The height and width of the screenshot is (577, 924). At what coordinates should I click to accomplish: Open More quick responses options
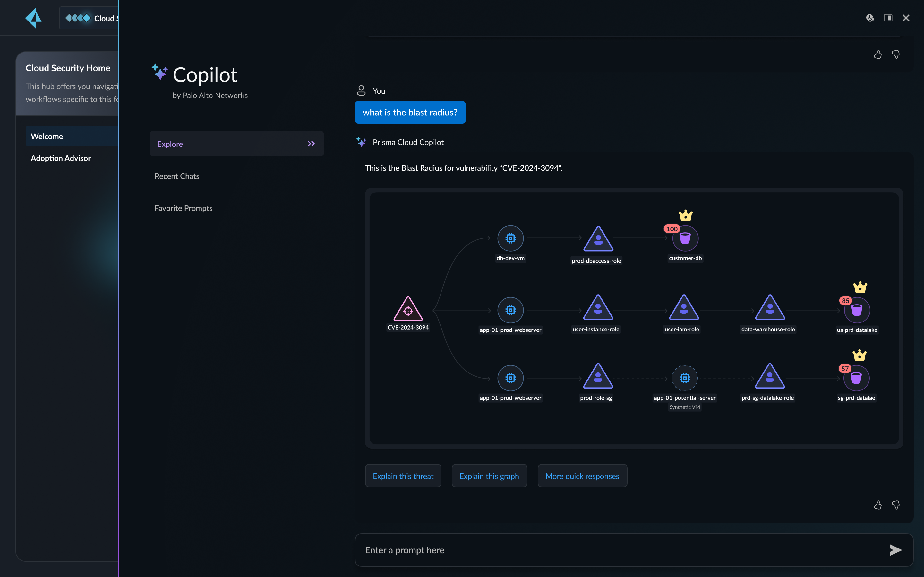coord(582,476)
